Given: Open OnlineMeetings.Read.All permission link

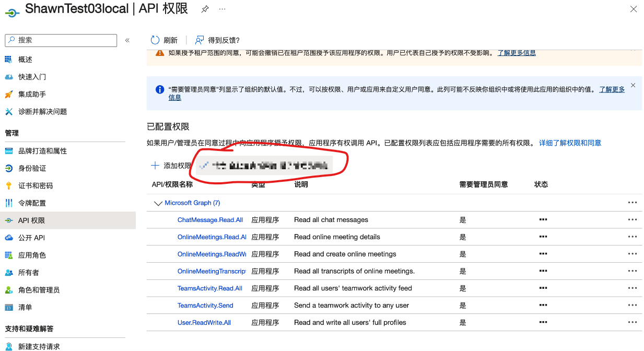Looking at the screenshot, I should (x=212, y=237).
